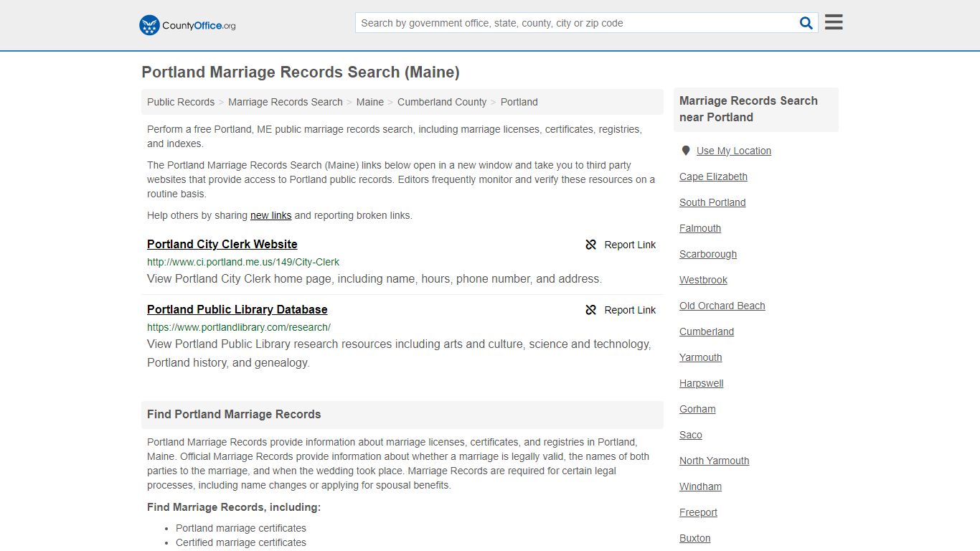
Task: Select Falmouth in nearby list
Action: tap(700, 228)
